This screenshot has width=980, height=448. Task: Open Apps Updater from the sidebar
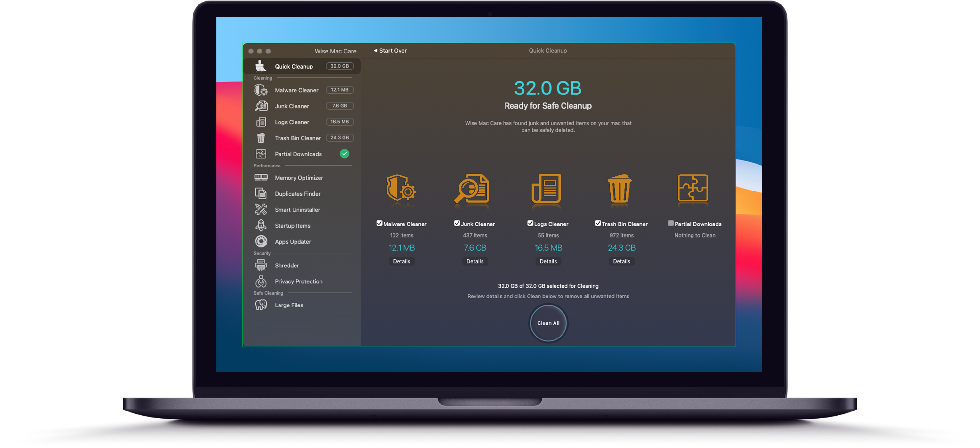[x=302, y=242]
